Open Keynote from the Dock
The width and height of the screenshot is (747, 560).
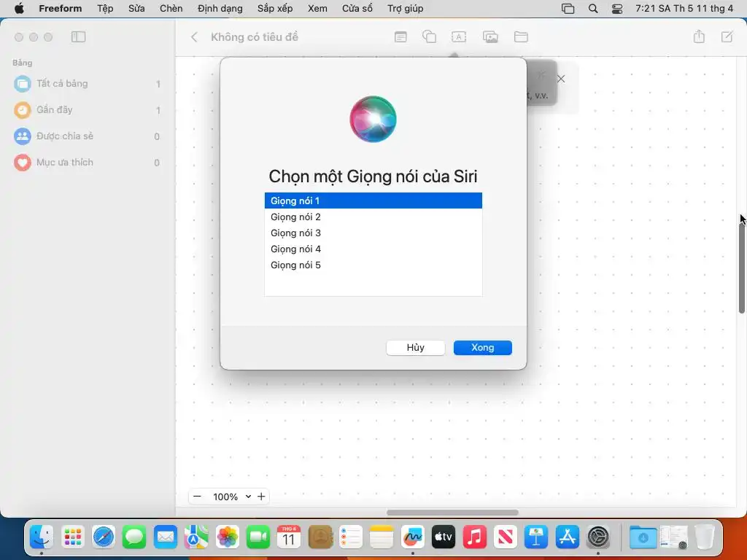[x=536, y=537]
